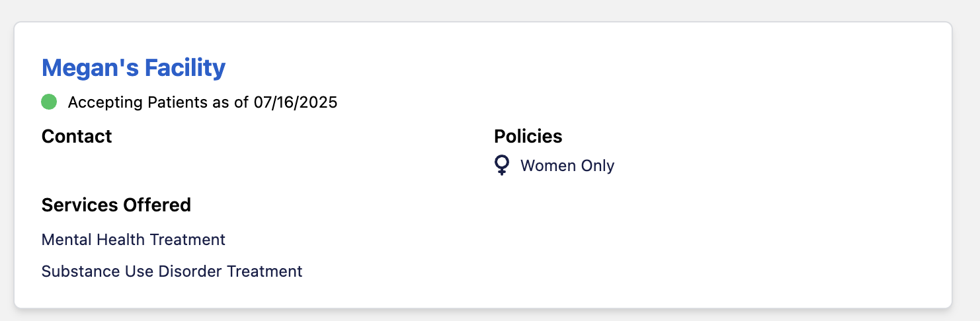Click the Contact section heading

77,137
